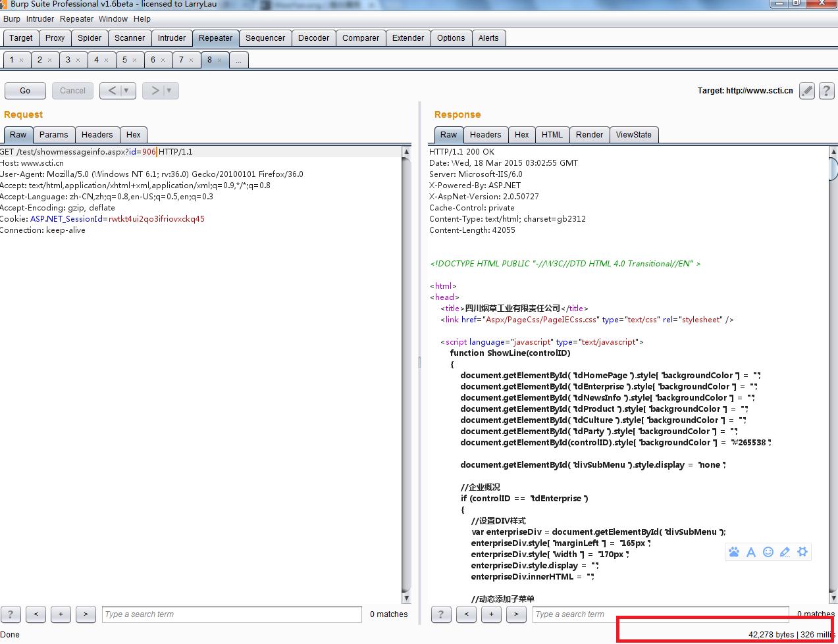Click the Host: www.scti.cn request line
This screenshot has height=644, width=838.
click(x=32, y=163)
